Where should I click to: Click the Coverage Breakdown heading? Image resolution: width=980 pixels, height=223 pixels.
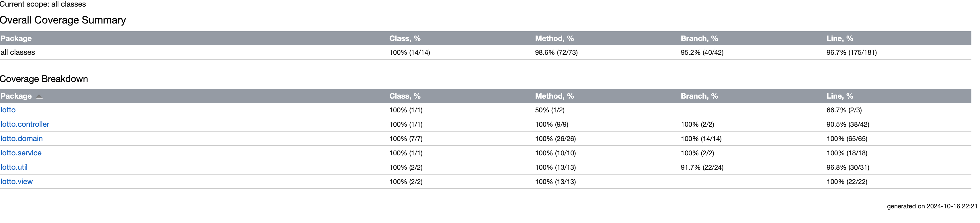44,79
